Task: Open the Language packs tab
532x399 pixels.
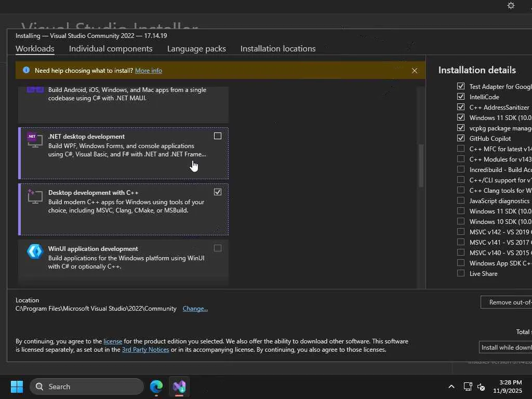Action: coord(196,48)
